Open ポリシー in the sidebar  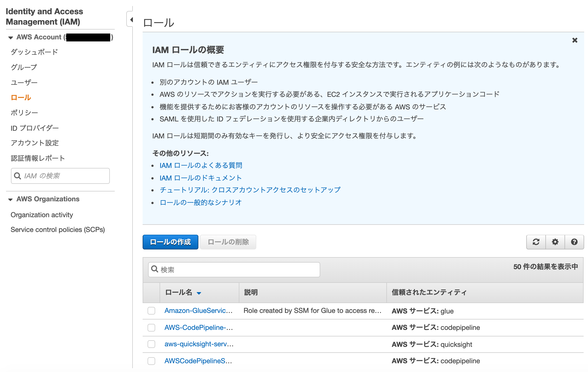(x=24, y=112)
